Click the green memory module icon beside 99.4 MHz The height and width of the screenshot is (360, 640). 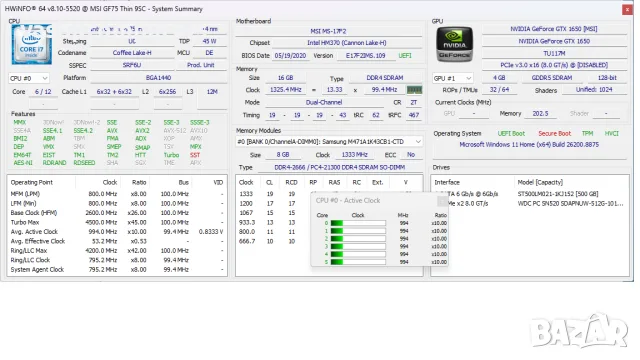414,90
